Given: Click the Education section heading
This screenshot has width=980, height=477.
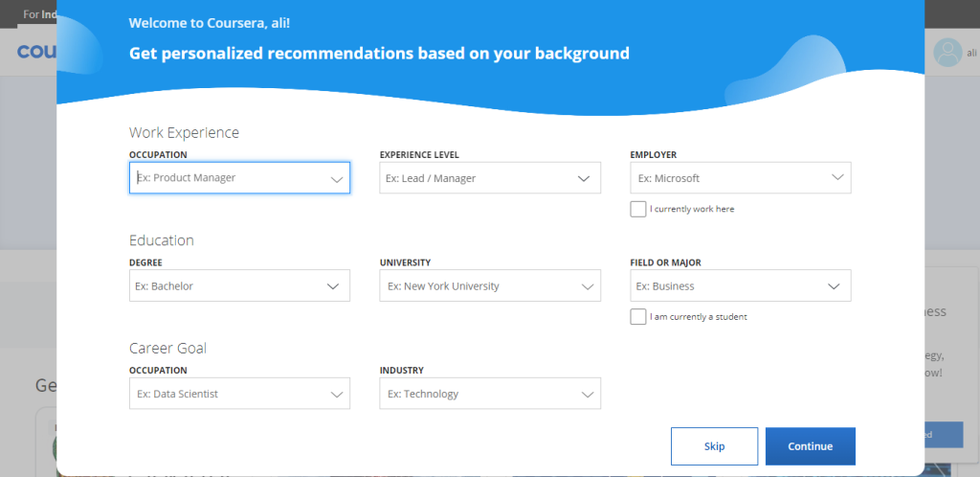Looking at the screenshot, I should [x=161, y=240].
